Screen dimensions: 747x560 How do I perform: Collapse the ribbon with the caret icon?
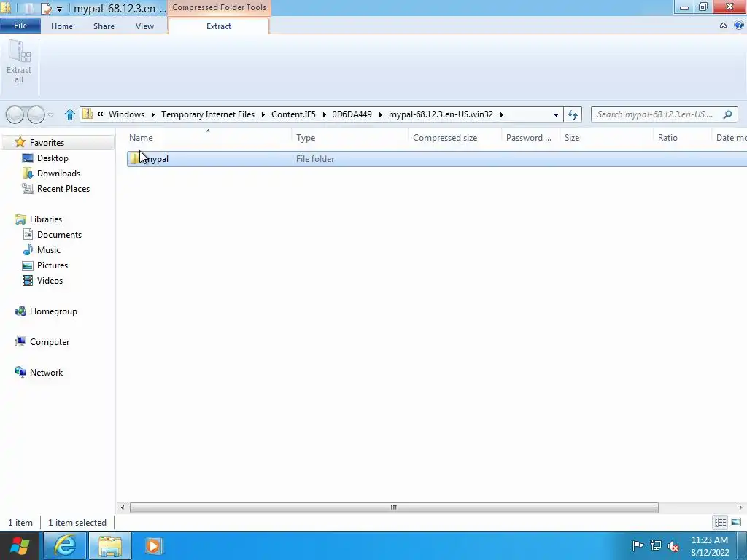coord(723,26)
